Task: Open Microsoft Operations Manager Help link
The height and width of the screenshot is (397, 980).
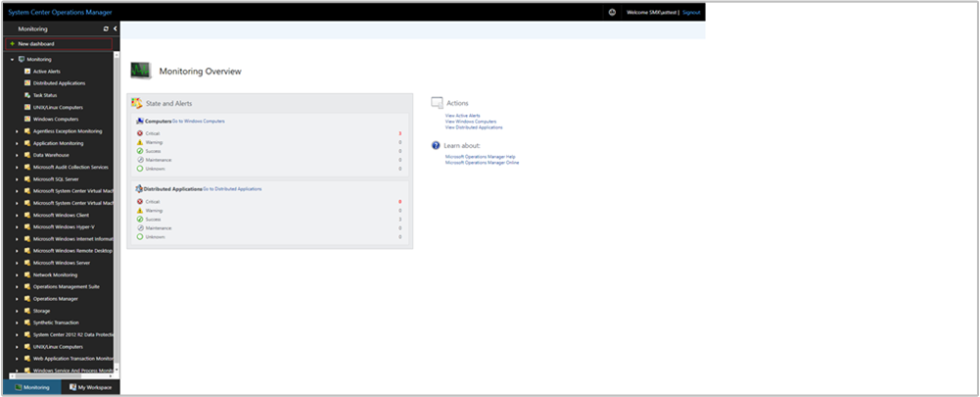Action: click(x=480, y=156)
